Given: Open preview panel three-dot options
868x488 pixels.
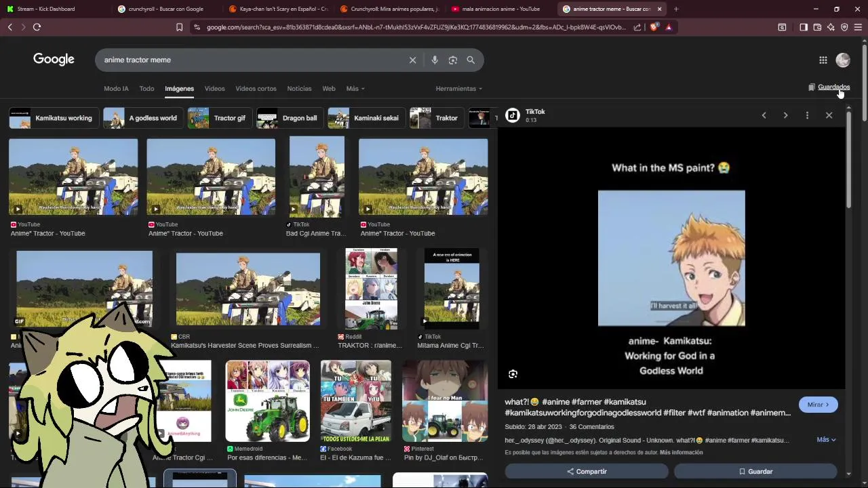Looking at the screenshot, I should click(807, 115).
